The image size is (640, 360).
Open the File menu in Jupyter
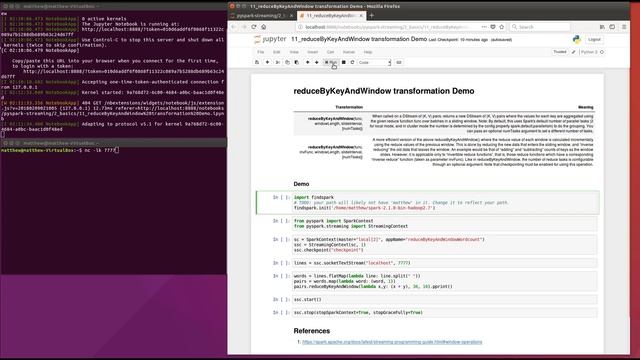(260, 52)
